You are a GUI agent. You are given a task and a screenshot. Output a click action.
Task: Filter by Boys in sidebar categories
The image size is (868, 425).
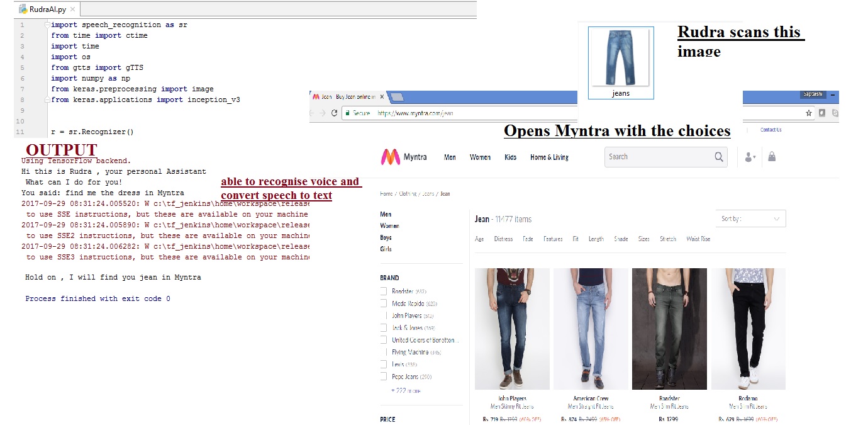point(386,237)
